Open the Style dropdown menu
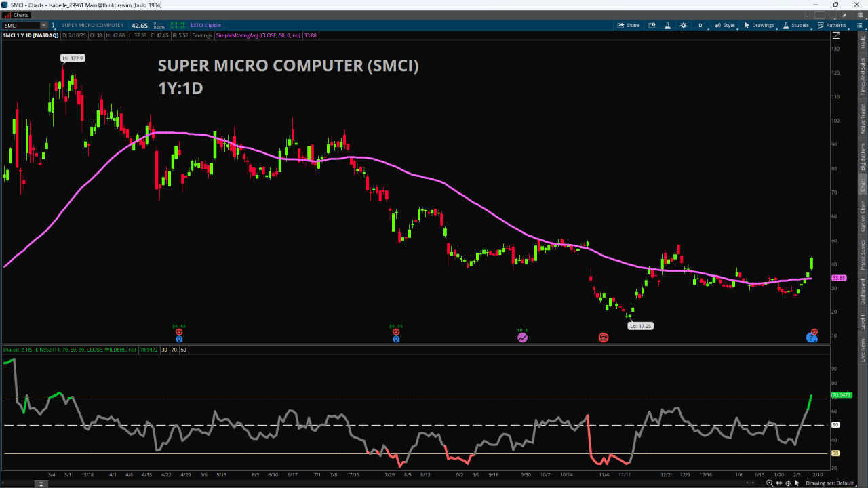 [724, 25]
